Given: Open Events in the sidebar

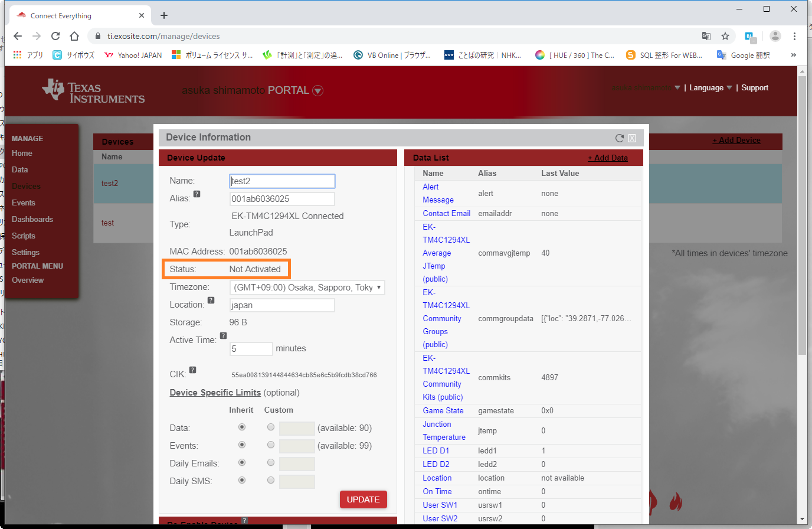Looking at the screenshot, I should (24, 203).
